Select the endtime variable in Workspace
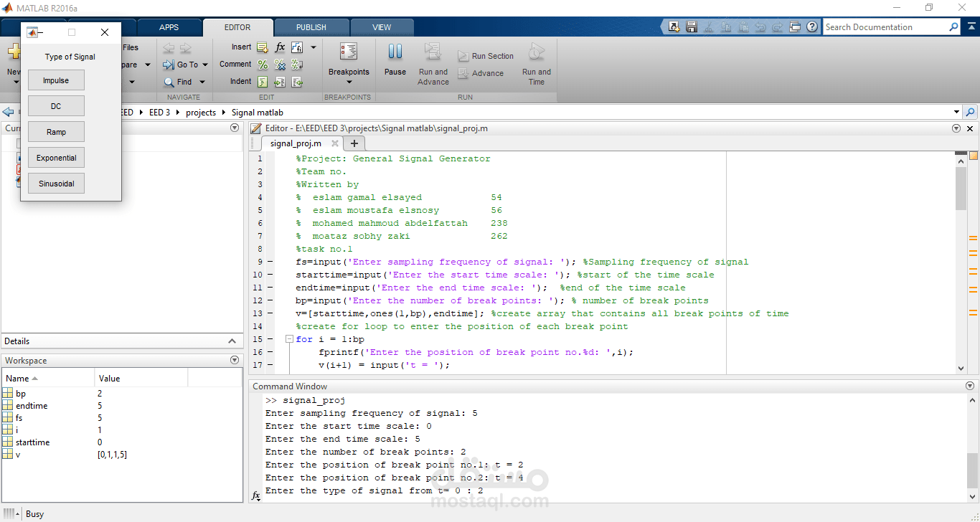 point(32,406)
